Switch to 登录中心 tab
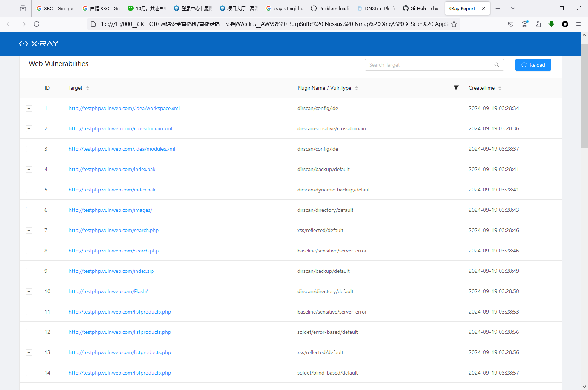This screenshot has height=390, width=588. coord(193,8)
